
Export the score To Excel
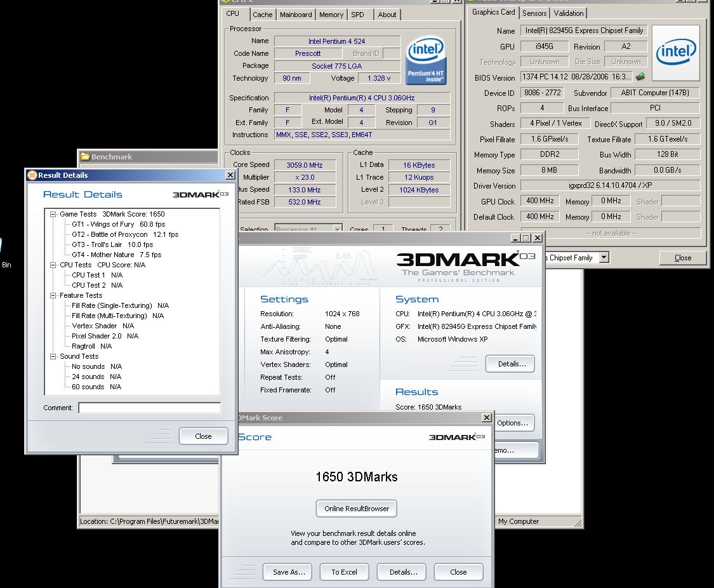click(344, 572)
